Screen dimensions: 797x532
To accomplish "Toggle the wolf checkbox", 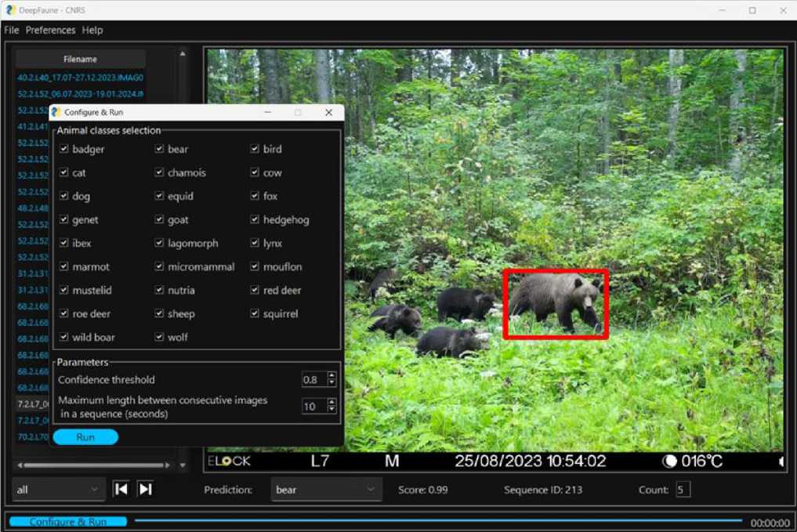I will (x=159, y=337).
